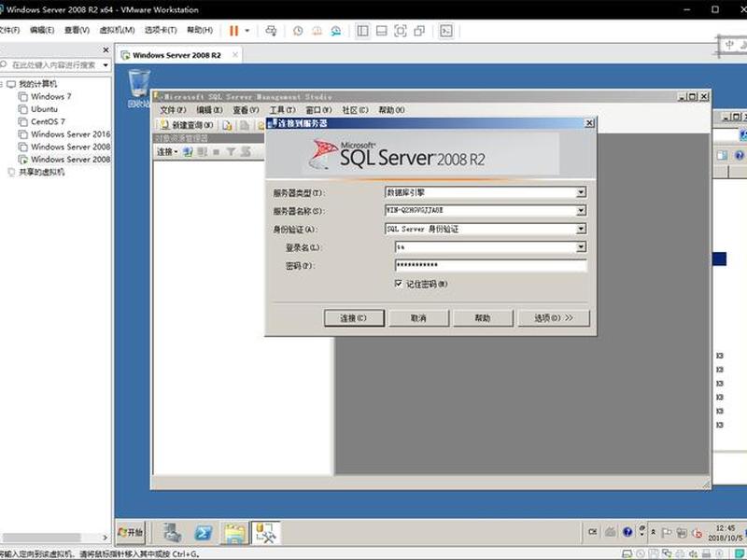Screen dimensions: 747x560
Task: Open the VMware 文件(F) menu
Action: point(9,30)
